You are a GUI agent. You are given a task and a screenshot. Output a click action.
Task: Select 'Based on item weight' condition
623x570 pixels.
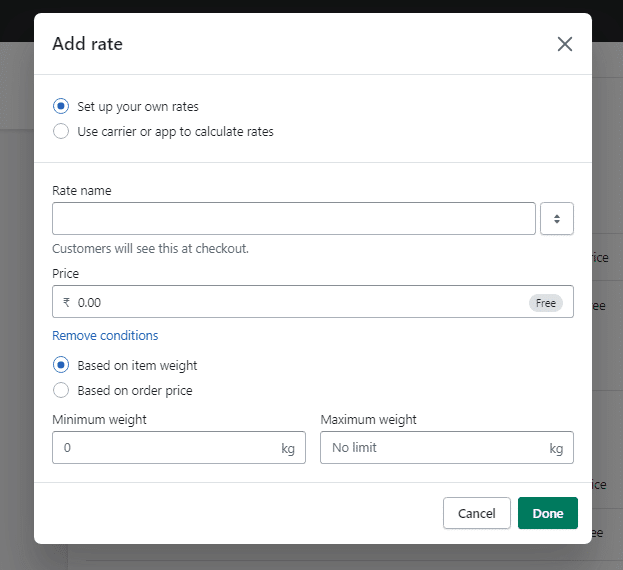tap(61, 365)
